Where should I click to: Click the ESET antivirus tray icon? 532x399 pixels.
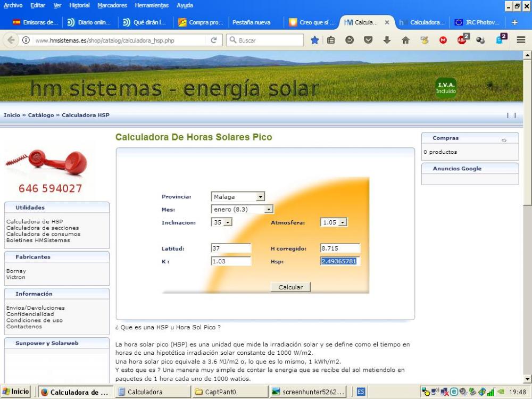coord(454,392)
